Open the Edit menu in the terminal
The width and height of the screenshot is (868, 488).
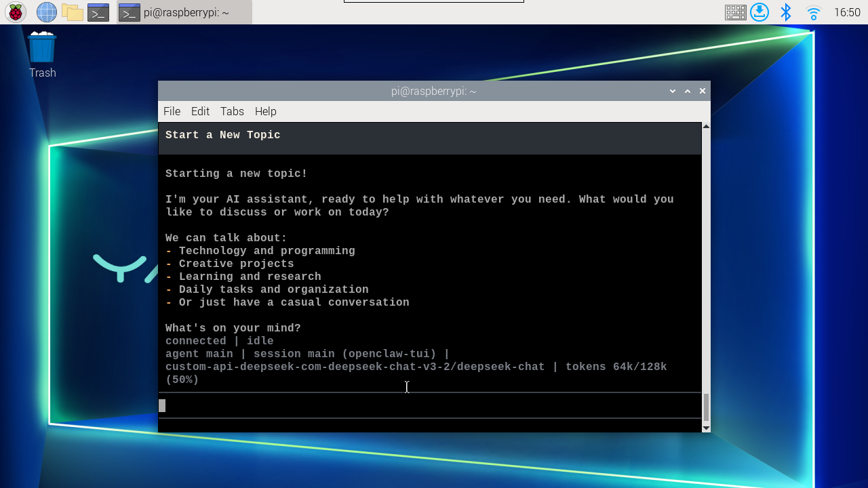coord(200,111)
